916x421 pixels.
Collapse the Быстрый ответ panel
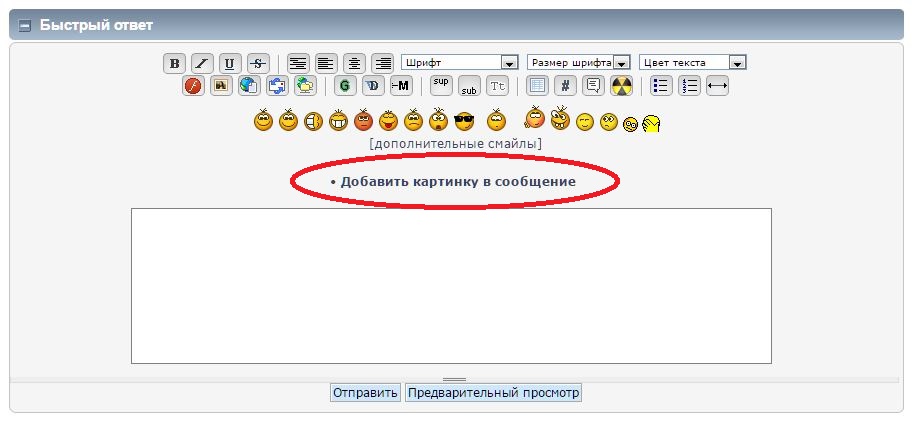pyautogui.click(x=25, y=26)
